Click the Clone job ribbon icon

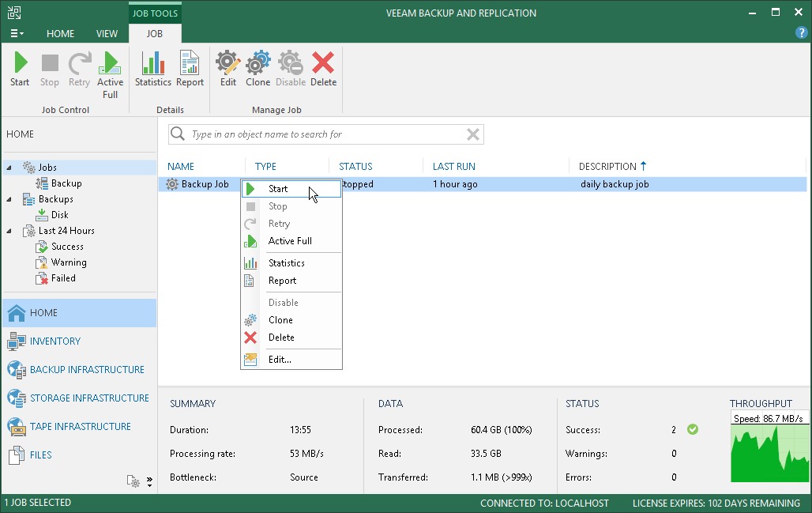258,69
